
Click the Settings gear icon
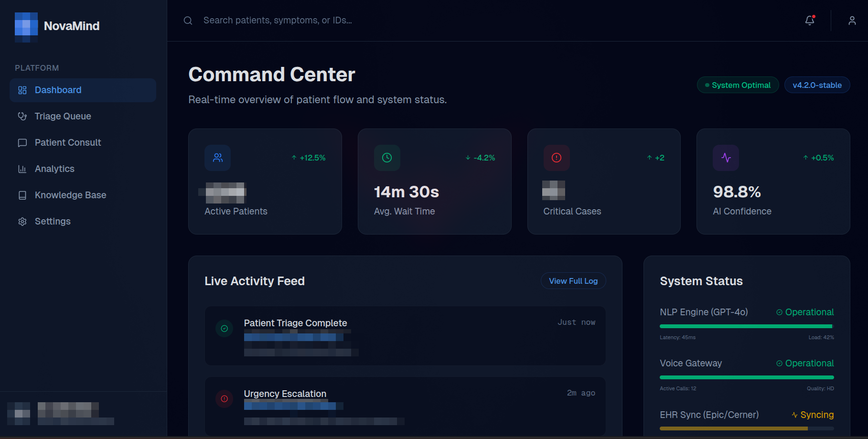click(x=22, y=222)
